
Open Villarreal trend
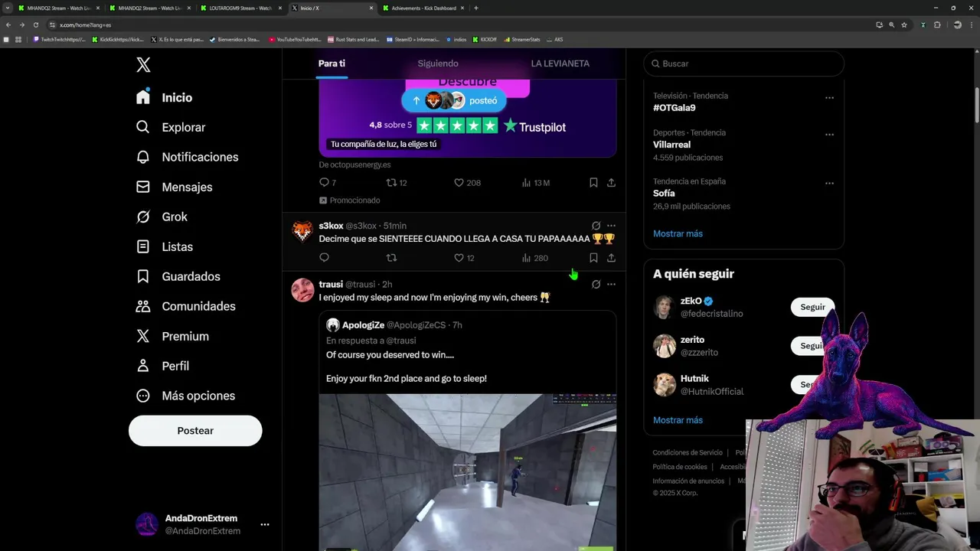point(671,145)
